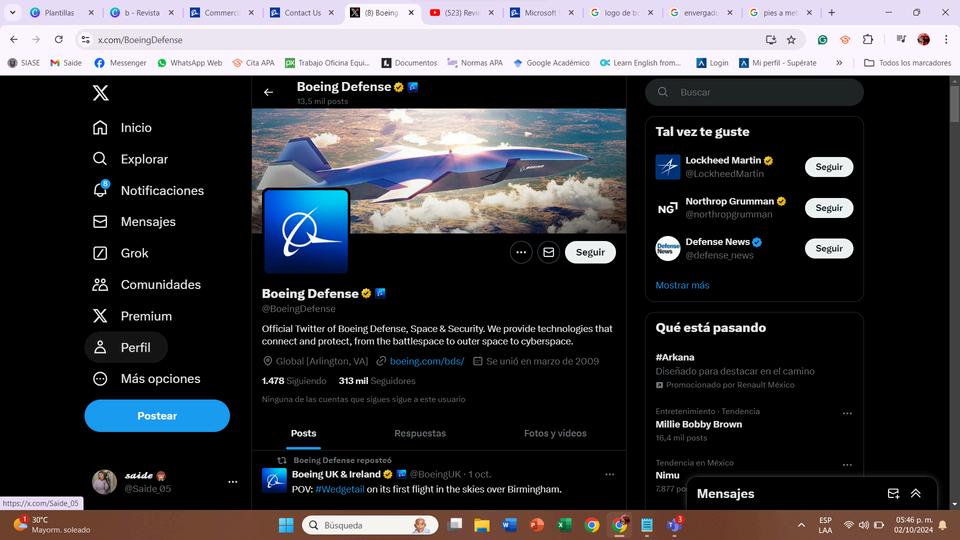The image size is (960, 540).
Task: Click Mostrar más link
Action: point(683,285)
